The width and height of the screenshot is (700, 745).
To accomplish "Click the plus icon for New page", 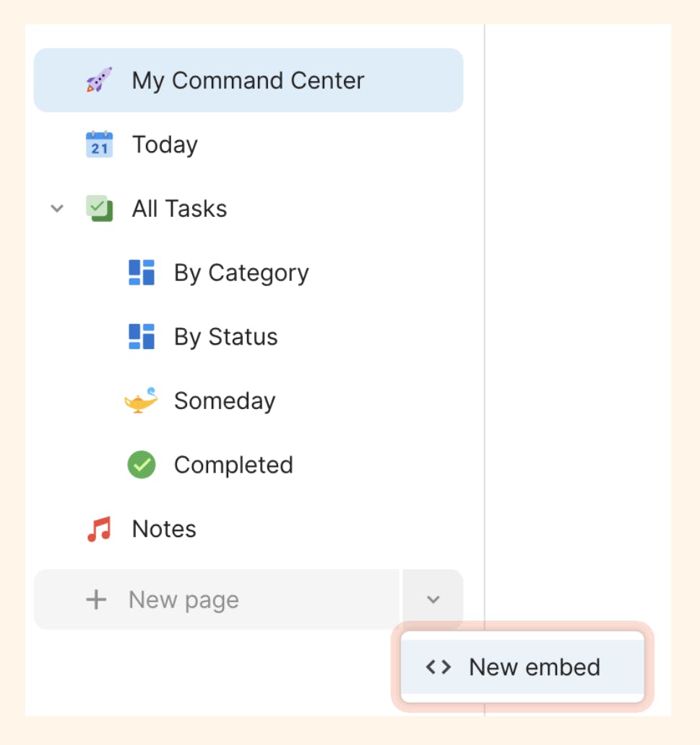I will click(x=96, y=600).
